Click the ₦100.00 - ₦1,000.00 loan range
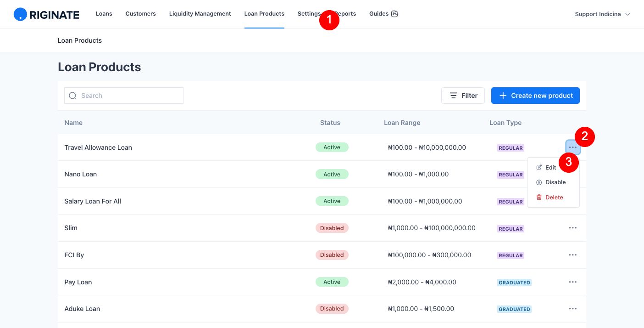The height and width of the screenshot is (328, 644). click(x=418, y=174)
